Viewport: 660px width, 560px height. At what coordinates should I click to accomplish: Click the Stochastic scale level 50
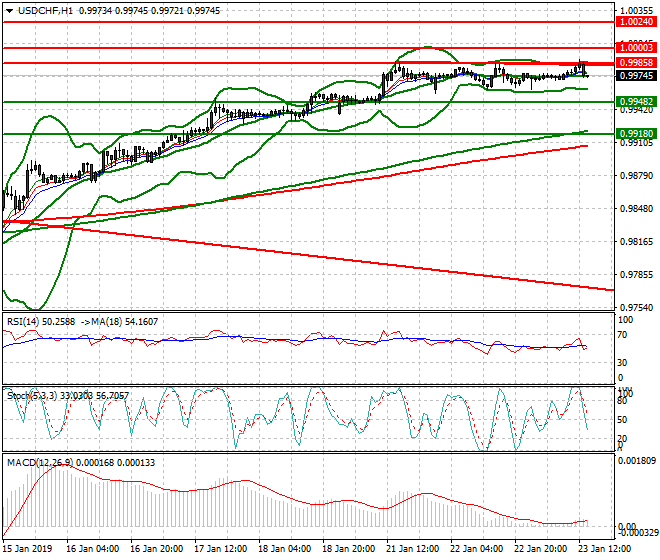pos(622,420)
